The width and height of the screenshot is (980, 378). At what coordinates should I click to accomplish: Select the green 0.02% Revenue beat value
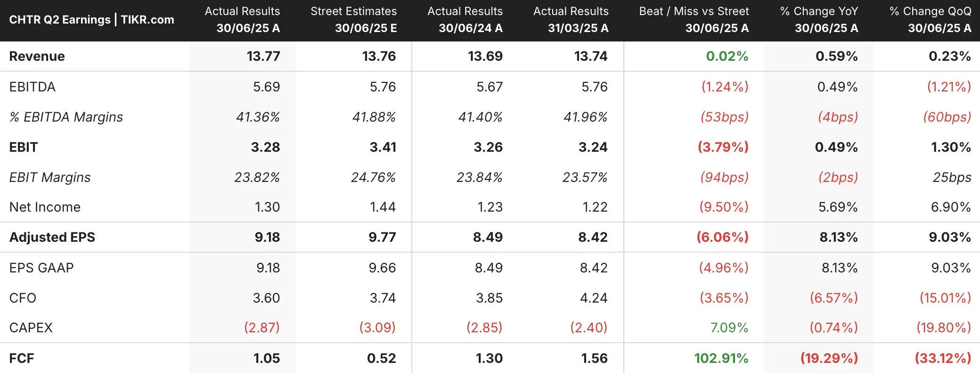tap(727, 57)
